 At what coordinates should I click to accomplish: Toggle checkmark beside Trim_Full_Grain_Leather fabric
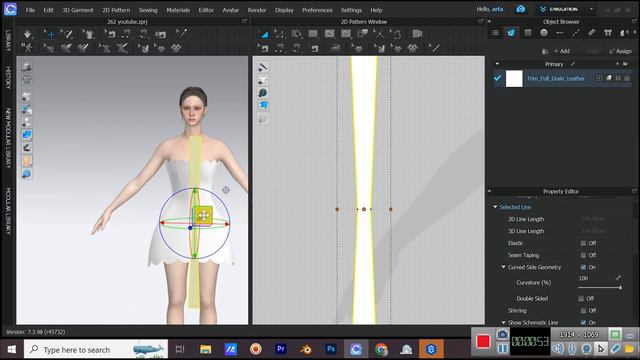click(497, 78)
